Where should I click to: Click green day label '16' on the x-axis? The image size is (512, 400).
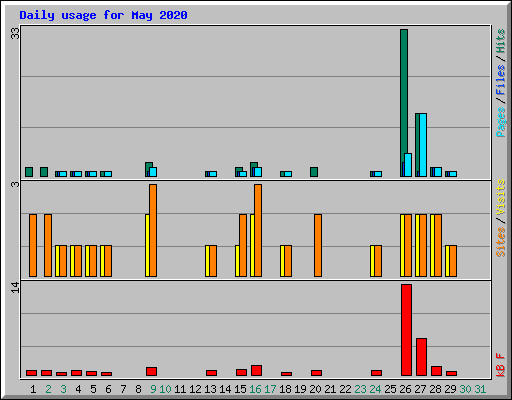tap(255, 389)
